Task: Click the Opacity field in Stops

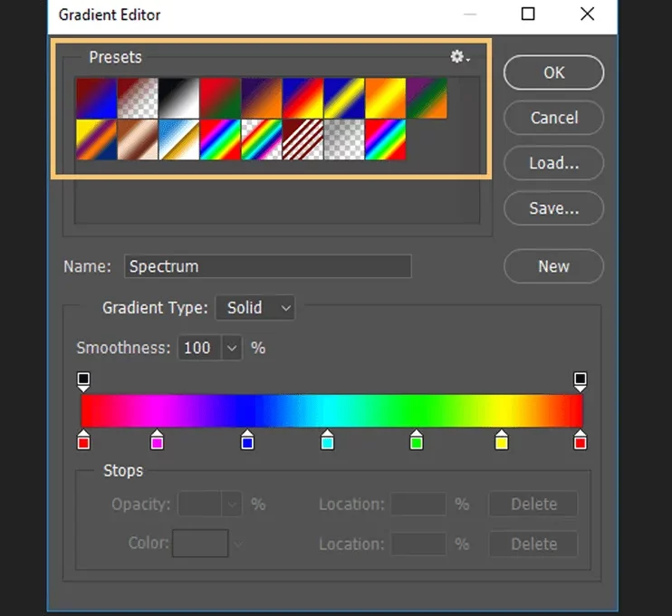Action: tap(200, 504)
